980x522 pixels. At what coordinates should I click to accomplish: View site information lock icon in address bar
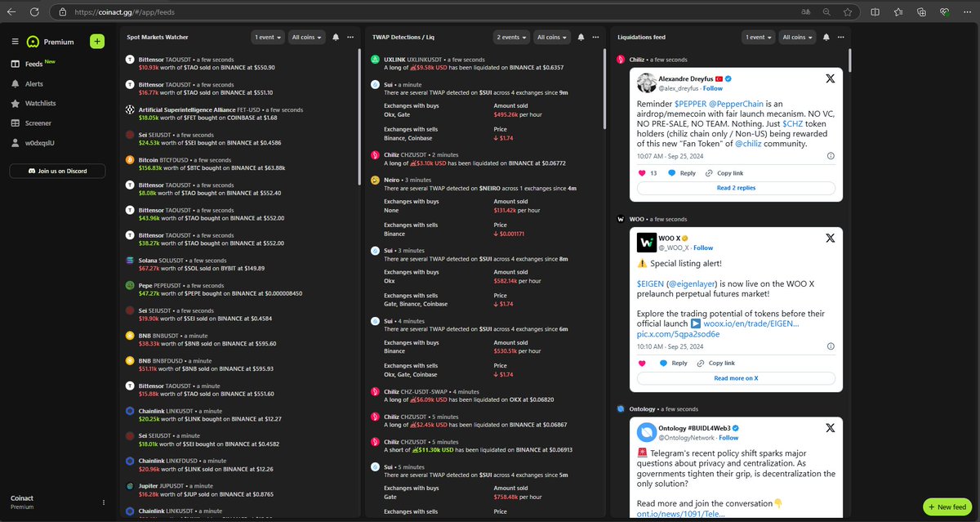tap(63, 12)
